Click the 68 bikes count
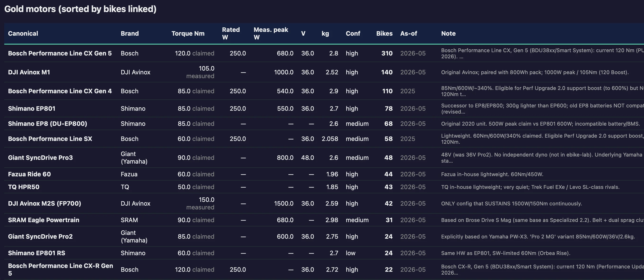 click(x=389, y=124)
